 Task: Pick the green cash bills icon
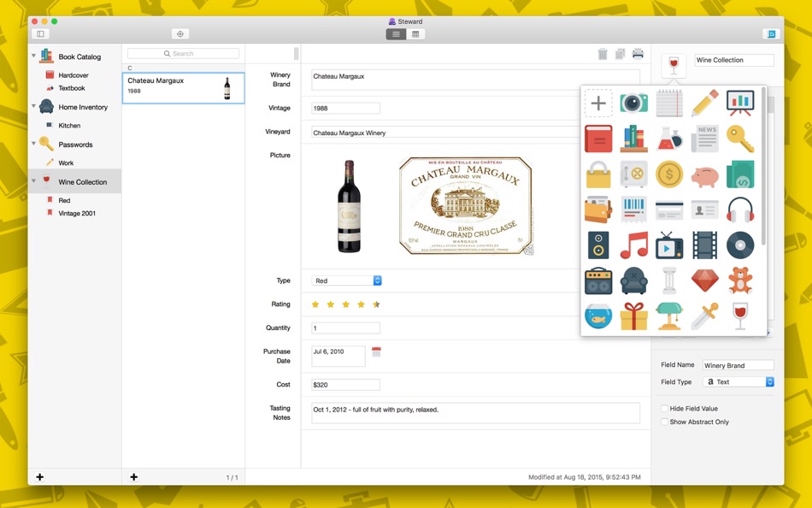740,174
